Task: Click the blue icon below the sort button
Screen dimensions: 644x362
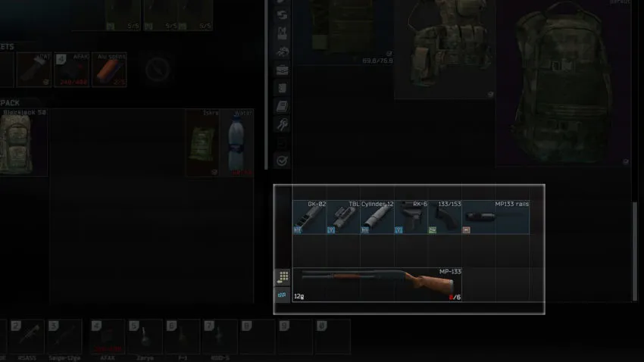Action: click(282, 295)
